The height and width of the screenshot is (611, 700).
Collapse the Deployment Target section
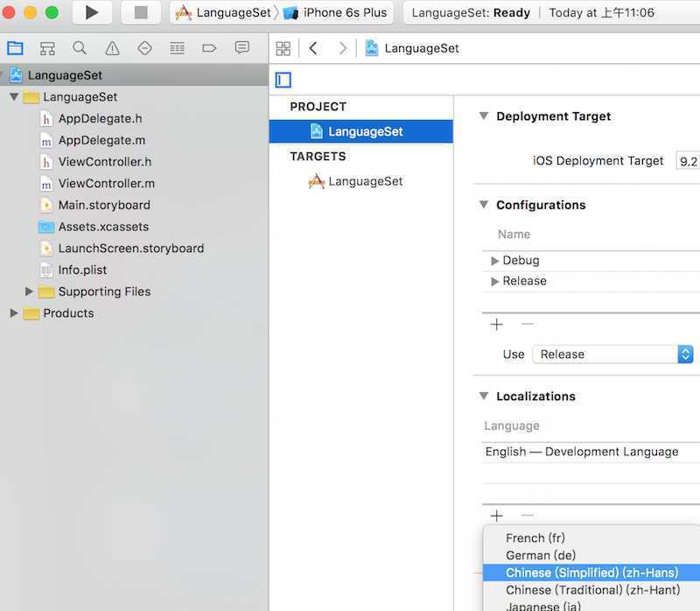484,116
